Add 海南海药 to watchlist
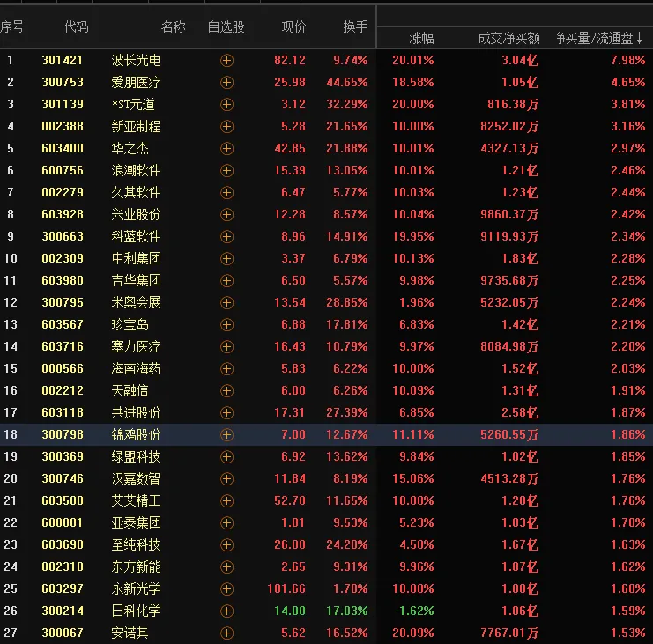Viewport: 653px width, 644px height. pos(226,368)
